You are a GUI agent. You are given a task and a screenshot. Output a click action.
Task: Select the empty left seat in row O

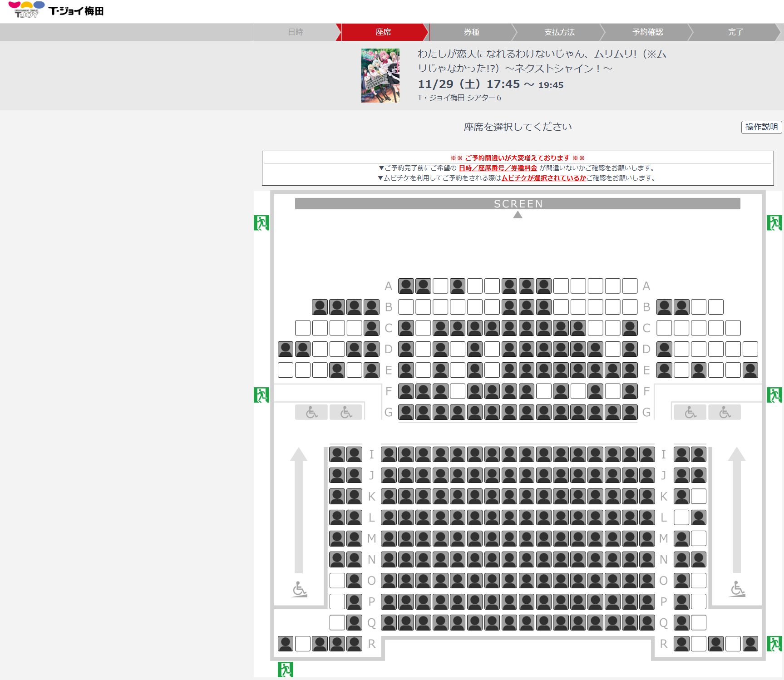coord(337,580)
